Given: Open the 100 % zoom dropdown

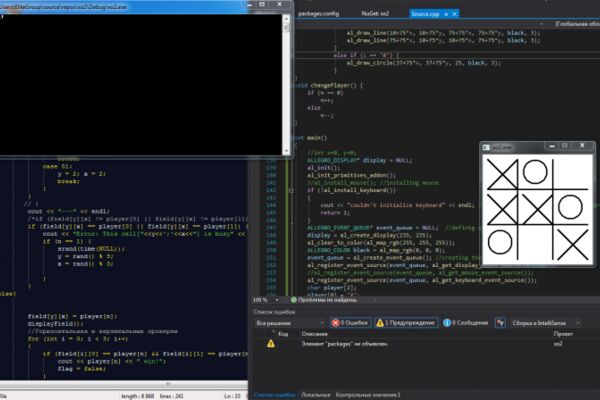Looking at the screenshot, I should [277, 300].
